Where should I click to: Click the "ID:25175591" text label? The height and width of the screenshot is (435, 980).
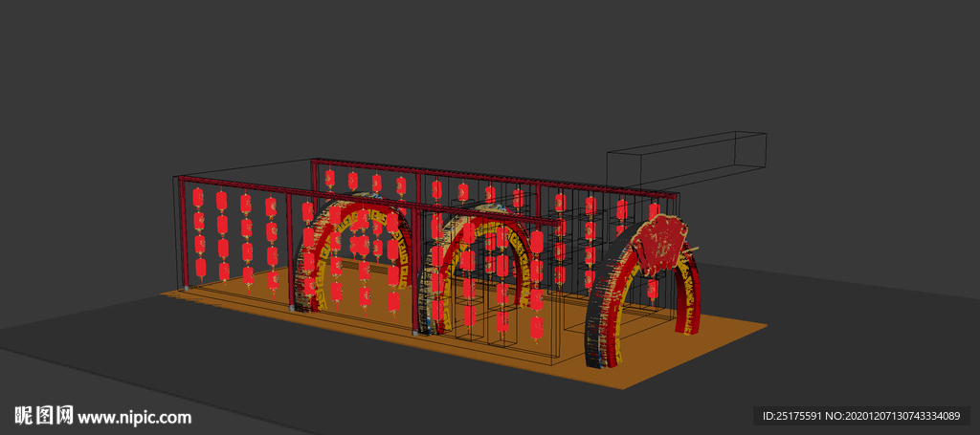click(791, 416)
